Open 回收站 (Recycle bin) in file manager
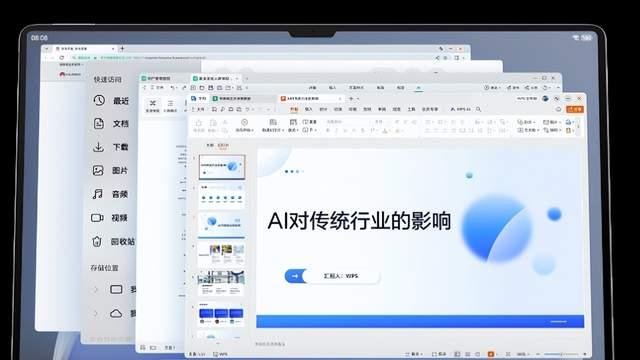Screen dimensions: 640x360 [x=113, y=242]
